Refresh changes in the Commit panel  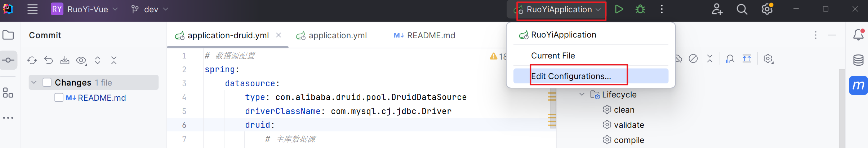32,60
